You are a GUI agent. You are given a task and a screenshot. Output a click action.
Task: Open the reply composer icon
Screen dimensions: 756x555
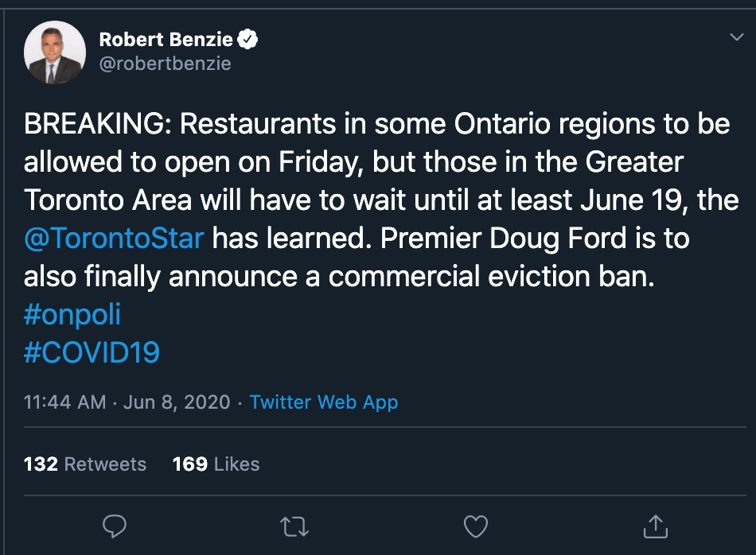115,526
